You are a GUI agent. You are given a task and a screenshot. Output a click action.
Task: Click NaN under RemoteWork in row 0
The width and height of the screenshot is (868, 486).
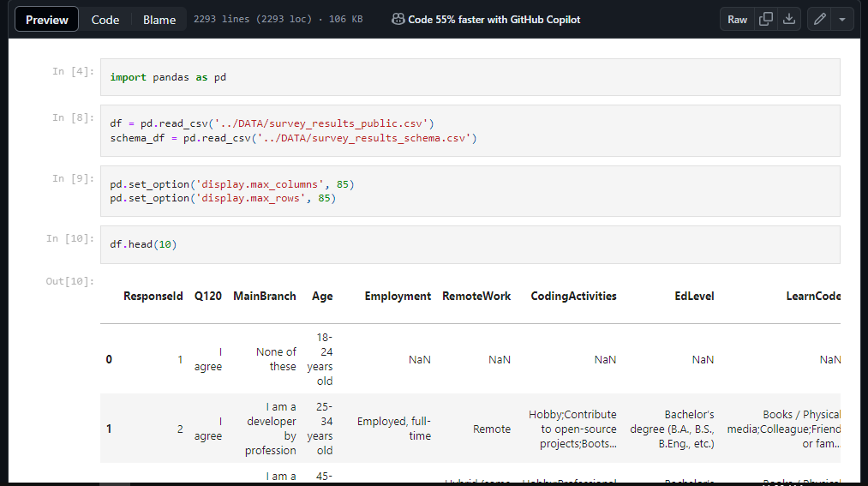[500, 359]
